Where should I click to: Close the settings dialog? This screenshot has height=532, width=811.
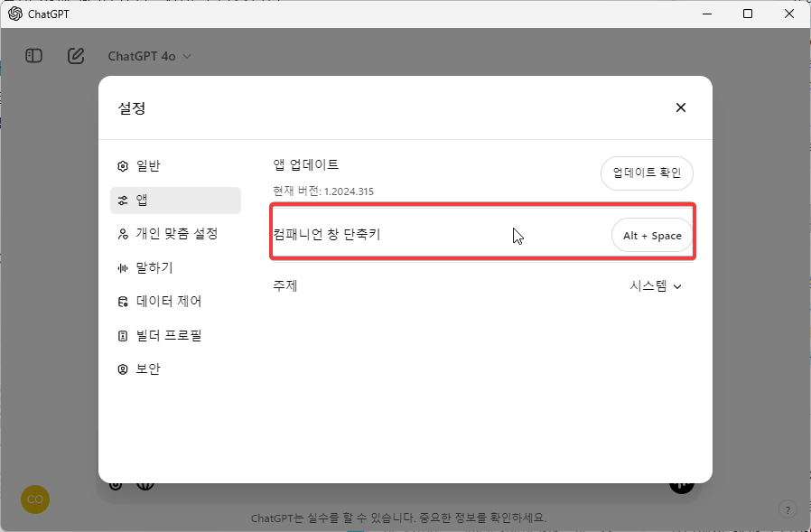coord(681,107)
